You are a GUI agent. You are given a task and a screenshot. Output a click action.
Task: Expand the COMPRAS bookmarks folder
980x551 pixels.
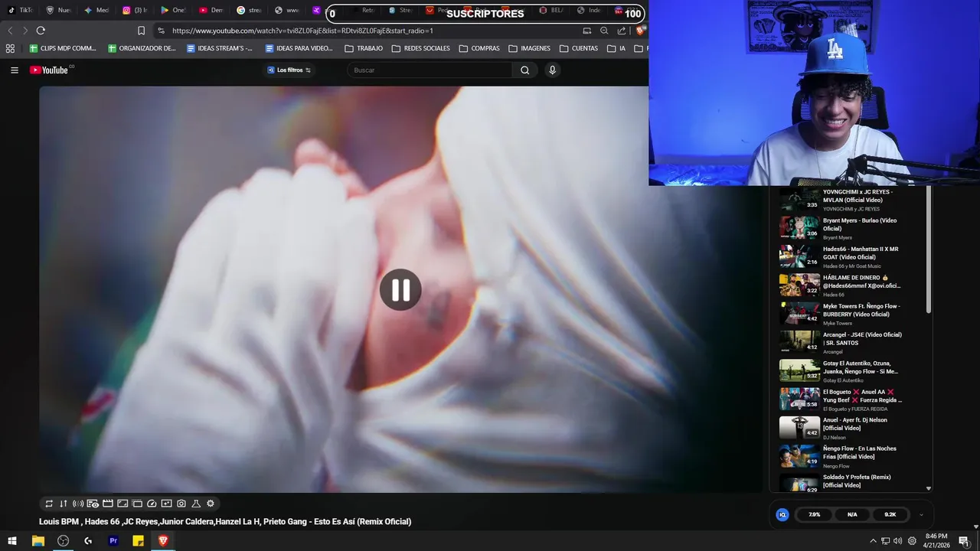tap(479, 48)
